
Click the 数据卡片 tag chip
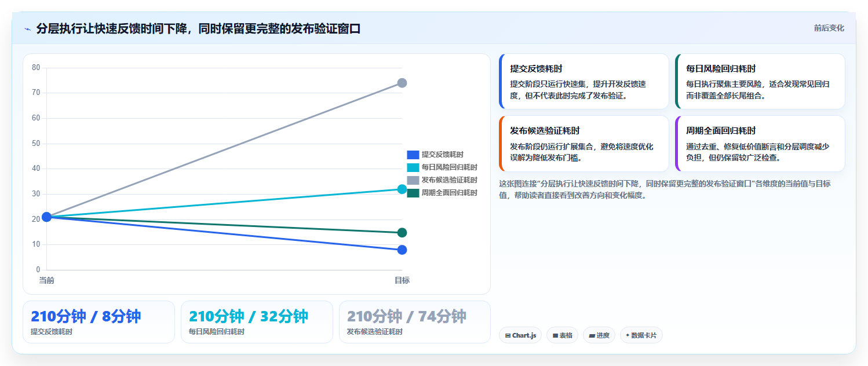641,335
